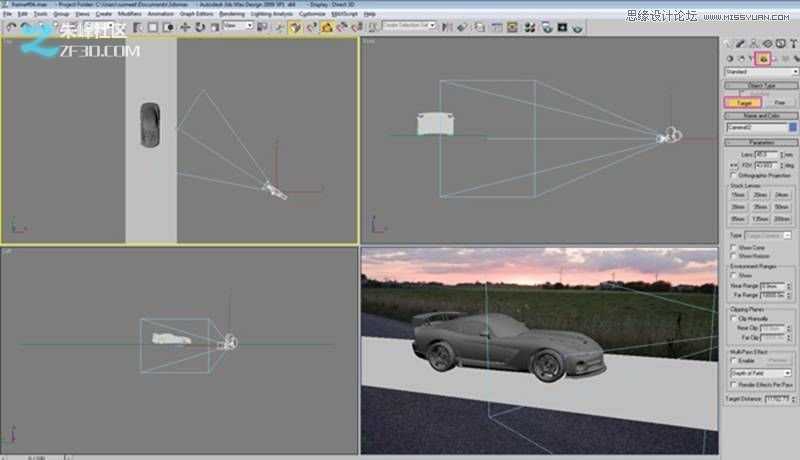Click the object color swatch
Image resolution: width=800 pixels, height=460 pixels.
(793, 127)
